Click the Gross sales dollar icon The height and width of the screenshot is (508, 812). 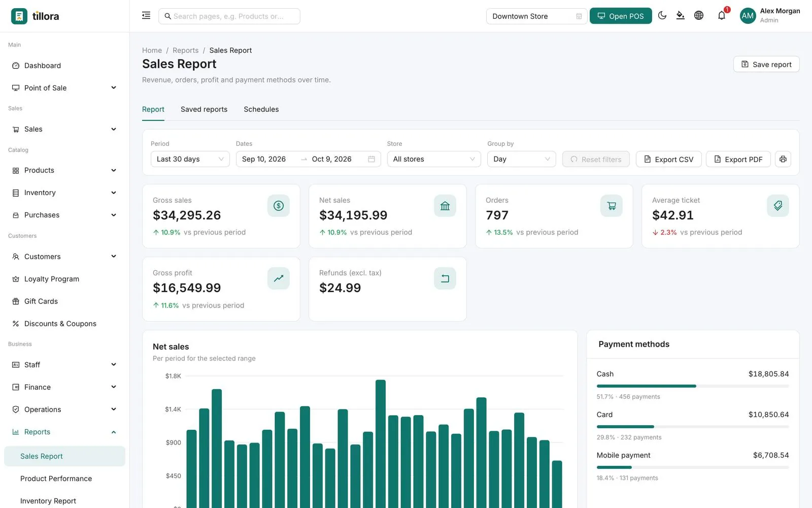[x=279, y=206]
